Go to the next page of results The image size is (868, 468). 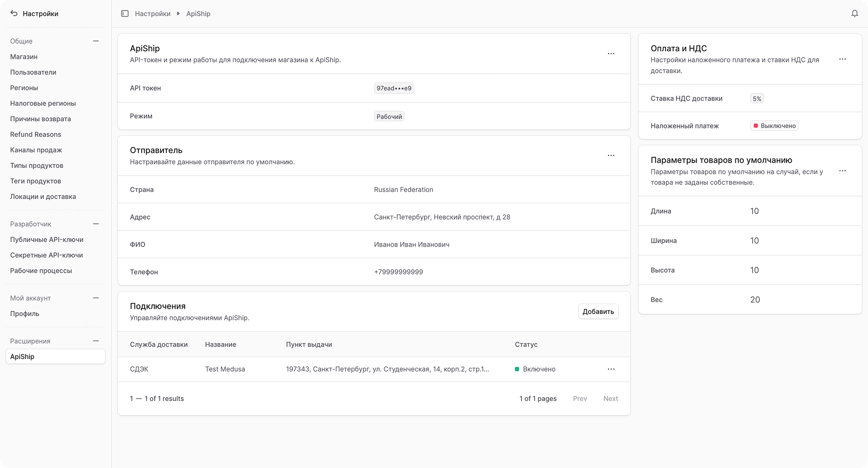tap(610, 399)
